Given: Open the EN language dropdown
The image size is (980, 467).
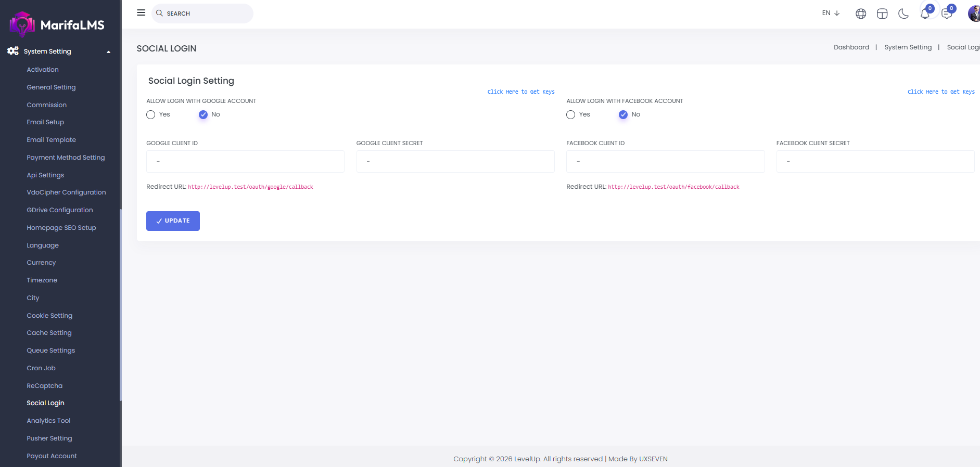Looking at the screenshot, I should click(x=831, y=13).
